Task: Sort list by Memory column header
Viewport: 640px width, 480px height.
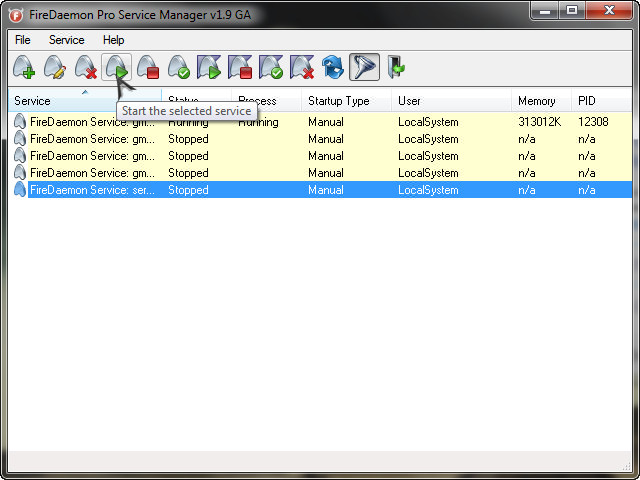Action: pyautogui.click(x=536, y=101)
